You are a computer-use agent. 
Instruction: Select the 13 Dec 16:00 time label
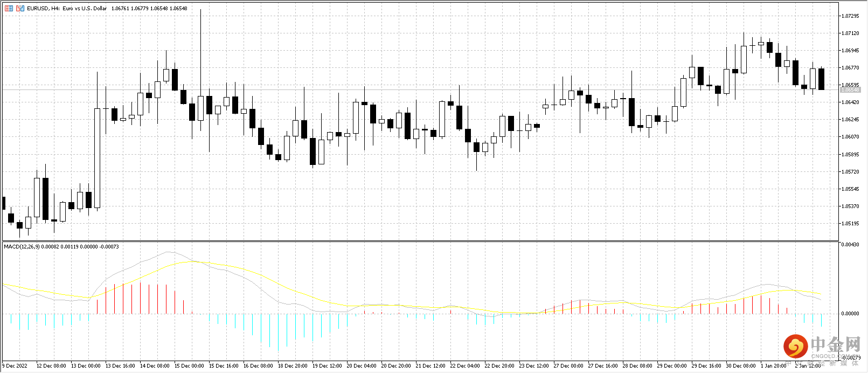[x=120, y=365]
